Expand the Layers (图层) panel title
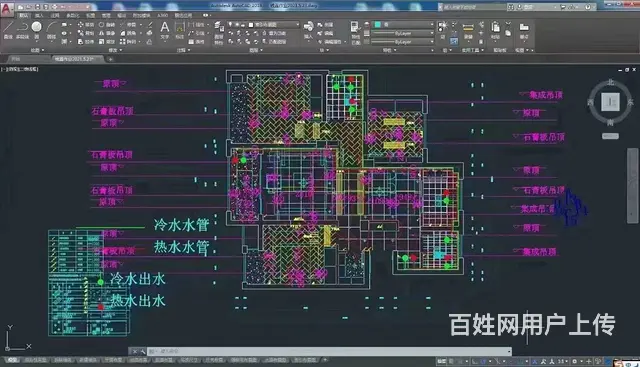Image resolution: width=640 pixels, height=367 pixels. (x=256, y=50)
